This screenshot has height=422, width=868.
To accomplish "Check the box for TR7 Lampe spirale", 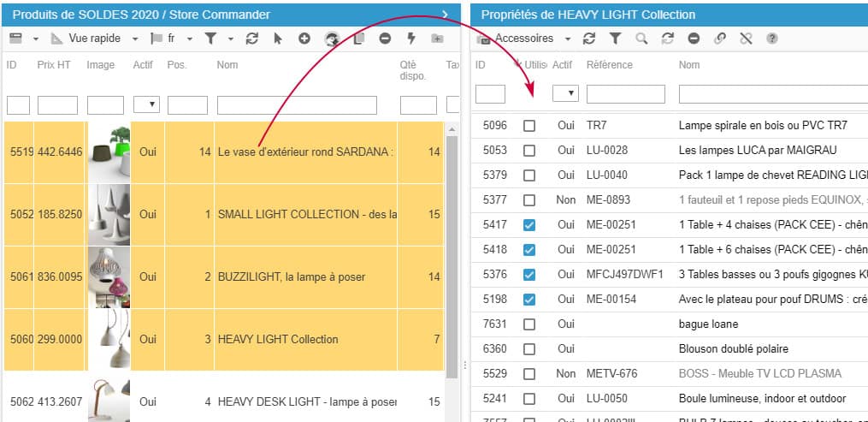I will [529, 126].
